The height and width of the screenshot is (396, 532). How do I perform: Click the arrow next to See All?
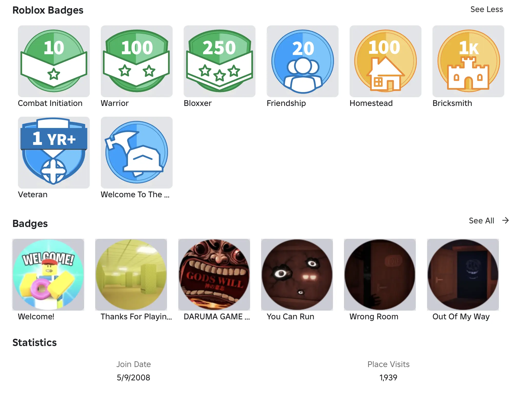click(x=506, y=221)
